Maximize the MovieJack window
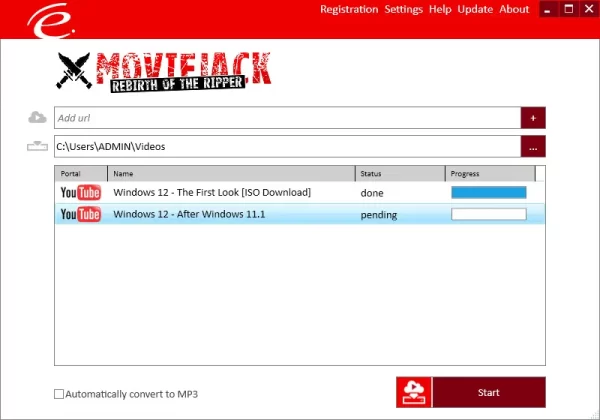Viewport: 600px width, 420px height. coord(569,9)
